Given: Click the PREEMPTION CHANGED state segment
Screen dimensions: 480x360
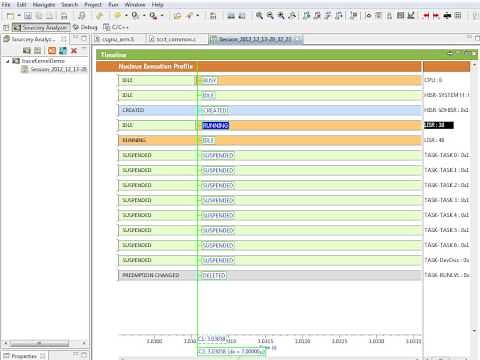Looking at the screenshot, I should click(x=157, y=275).
